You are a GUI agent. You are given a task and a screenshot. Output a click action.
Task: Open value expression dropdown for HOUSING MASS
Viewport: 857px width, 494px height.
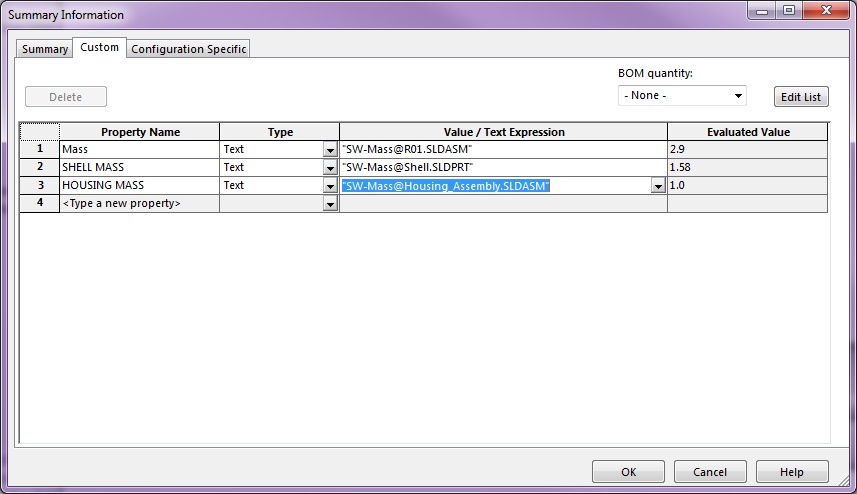[x=658, y=186]
